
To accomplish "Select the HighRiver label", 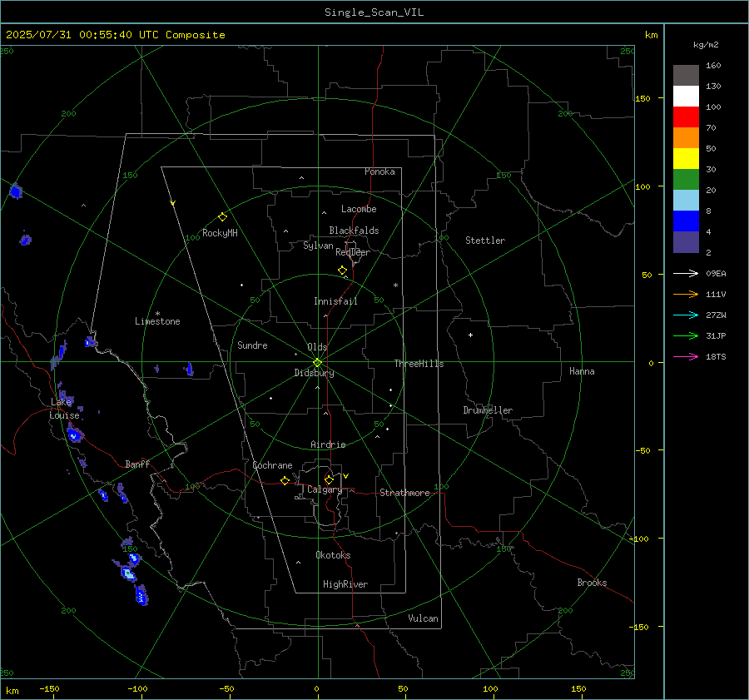I will (345, 584).
